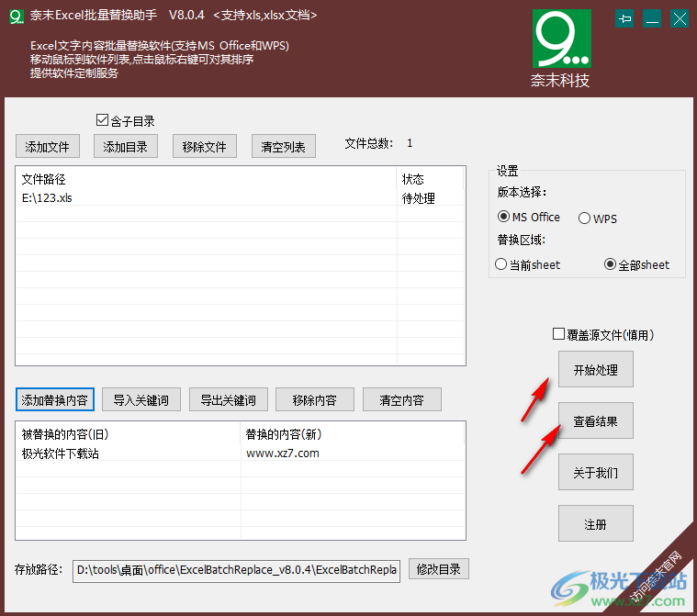Click 添加文件 button
Viewport: 697px width, 616px height.
click(48, 146)
